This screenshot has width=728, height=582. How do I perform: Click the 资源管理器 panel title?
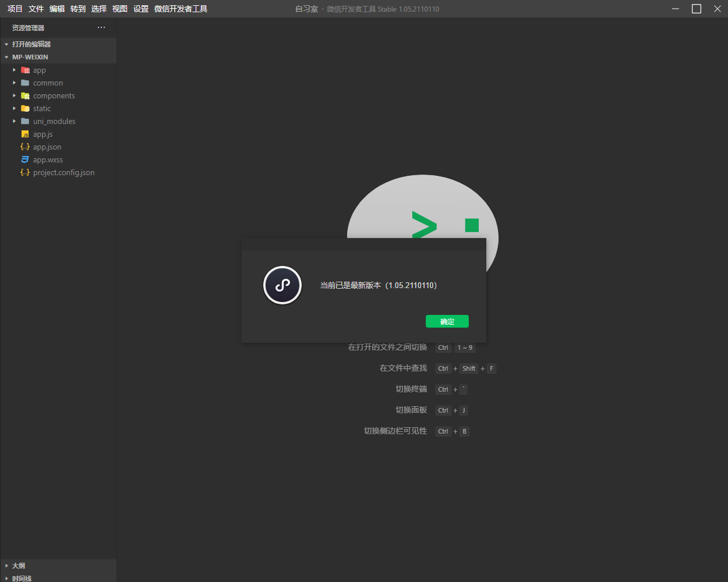coord(28,27)
